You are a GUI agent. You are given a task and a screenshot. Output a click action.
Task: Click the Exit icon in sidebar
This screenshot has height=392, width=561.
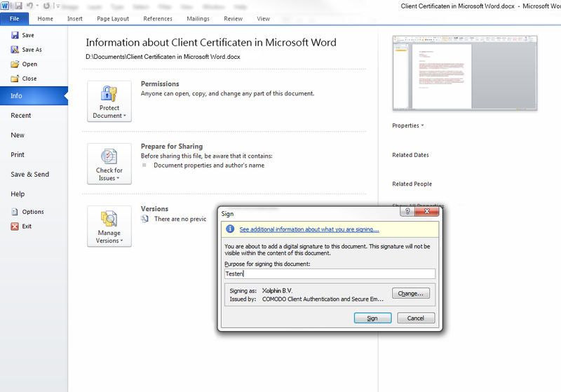click(x=15, y=227)
